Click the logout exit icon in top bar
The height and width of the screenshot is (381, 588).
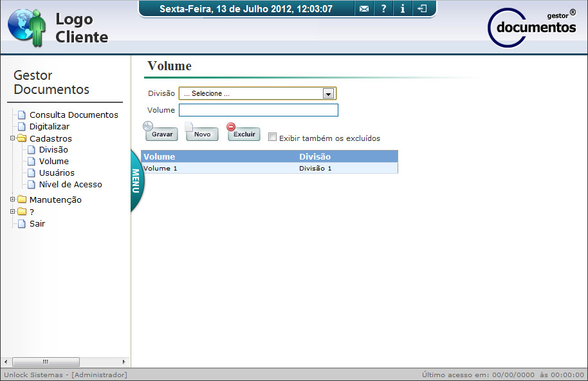tap(422, 9)
